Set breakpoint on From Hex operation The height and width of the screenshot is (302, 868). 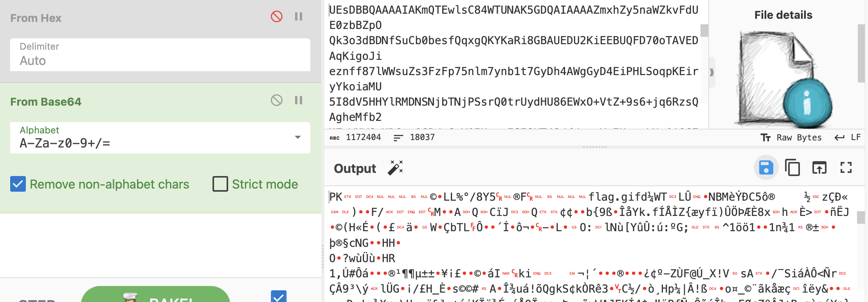[299, 17]
